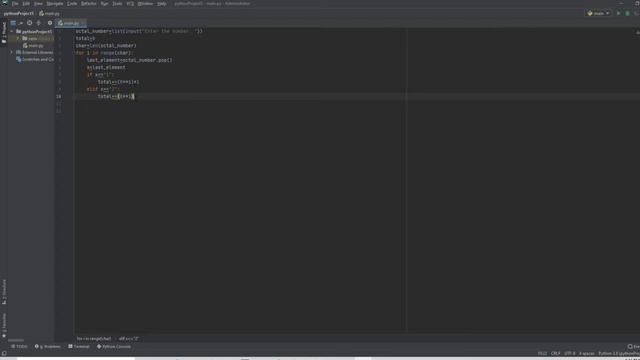This screenshot has height=360, width=640.
Task: Click the elif breadcrumb in editor footer
Action: (x=129, y=339)
